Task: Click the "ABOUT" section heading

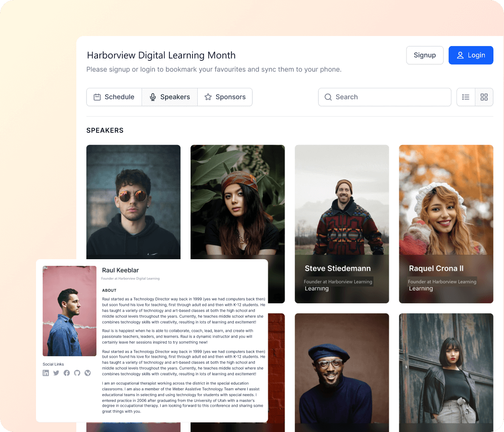Action: tap(109, 290)
